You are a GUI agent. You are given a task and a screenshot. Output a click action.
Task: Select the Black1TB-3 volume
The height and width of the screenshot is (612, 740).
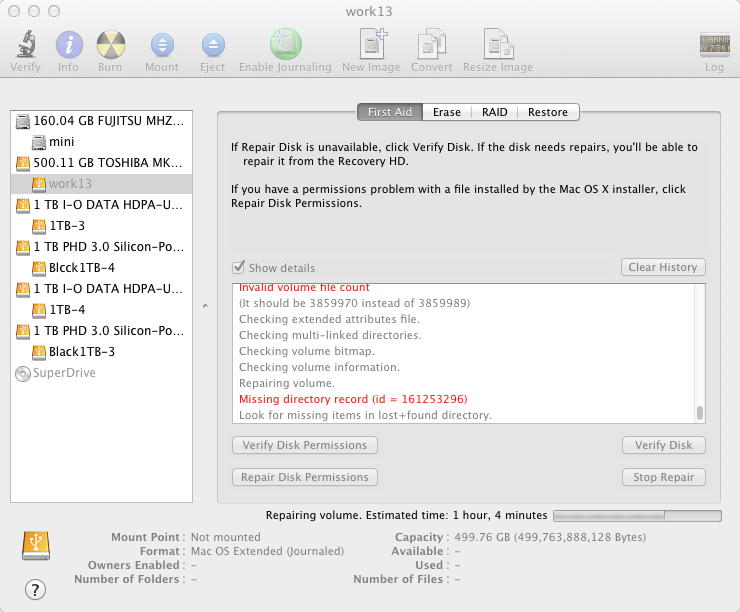(x=101, y=352)
